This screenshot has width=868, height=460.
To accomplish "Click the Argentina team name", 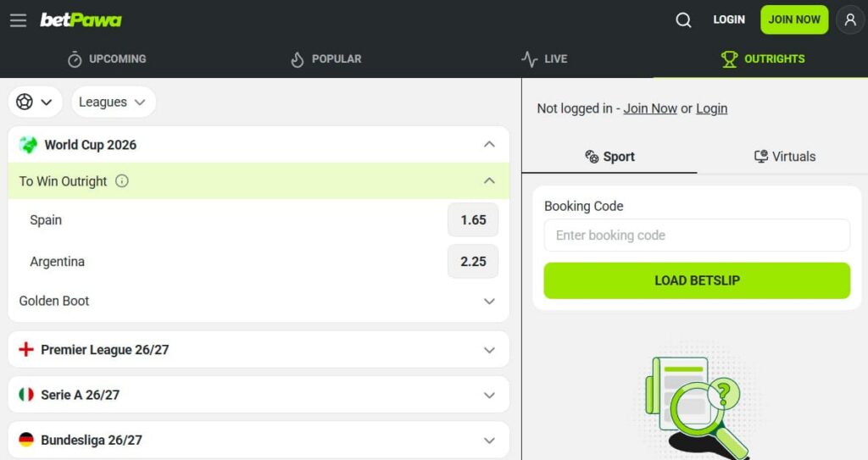I will click(57, 261).
